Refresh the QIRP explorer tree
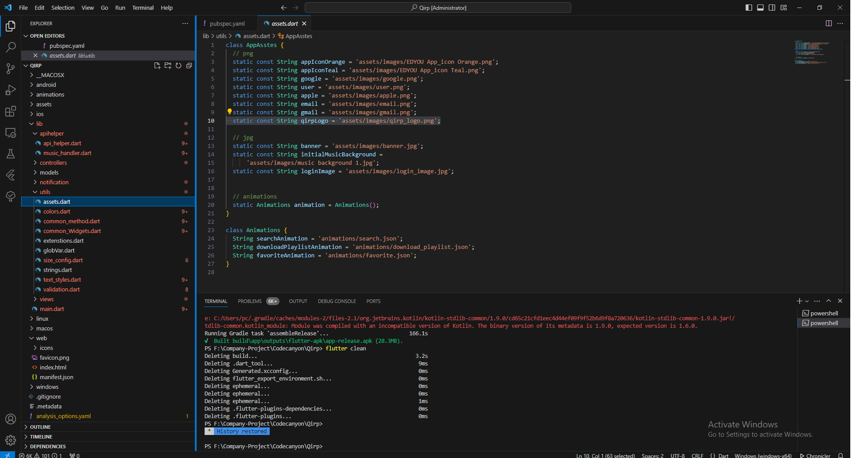Screen dimensions: 868x458 [178, 66]
